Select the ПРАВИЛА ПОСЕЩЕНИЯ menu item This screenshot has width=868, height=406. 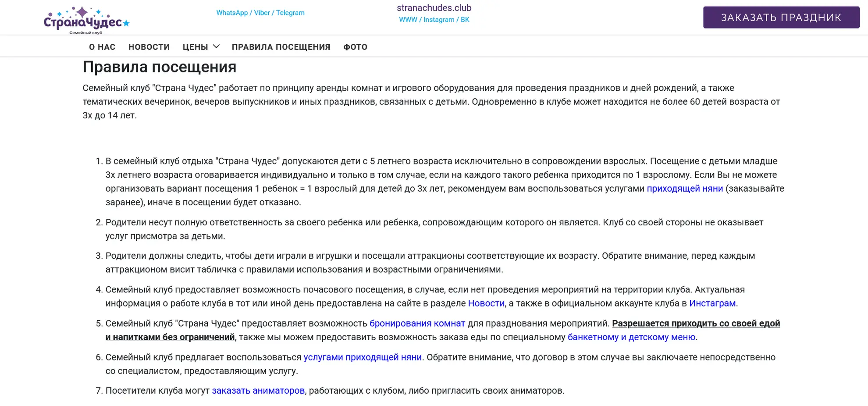tap(281, 47)
